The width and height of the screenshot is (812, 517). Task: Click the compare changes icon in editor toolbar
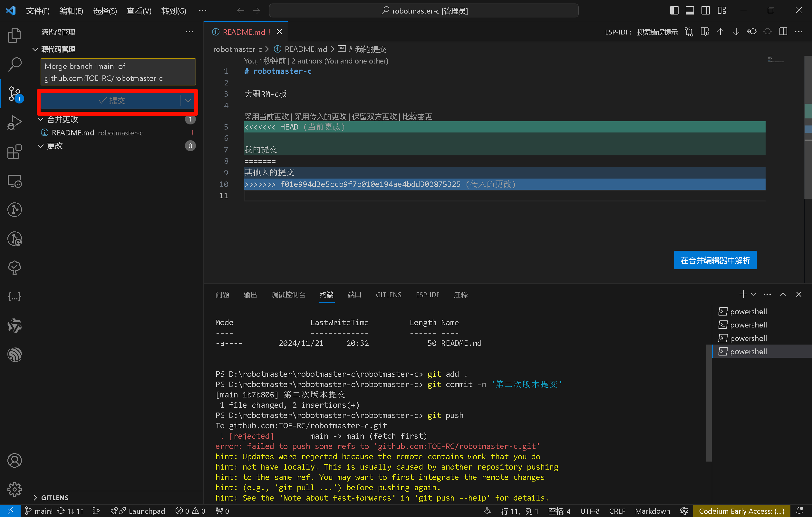click(x=689, y=32)
